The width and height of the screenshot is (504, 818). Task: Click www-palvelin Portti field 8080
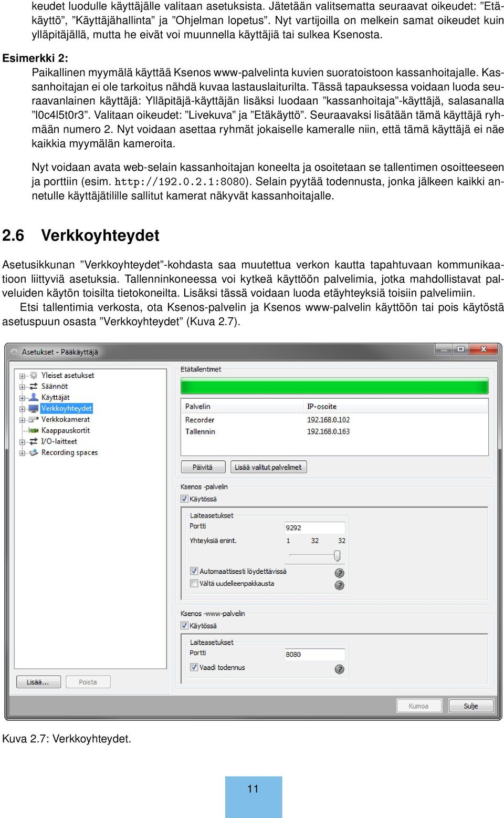[314, 654]
